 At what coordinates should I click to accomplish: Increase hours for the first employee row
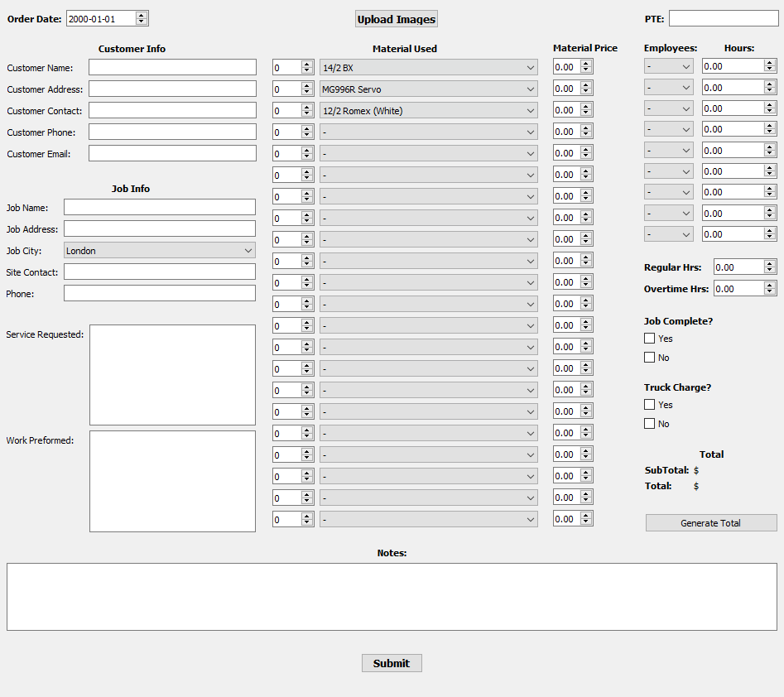[x=770, y=62]
